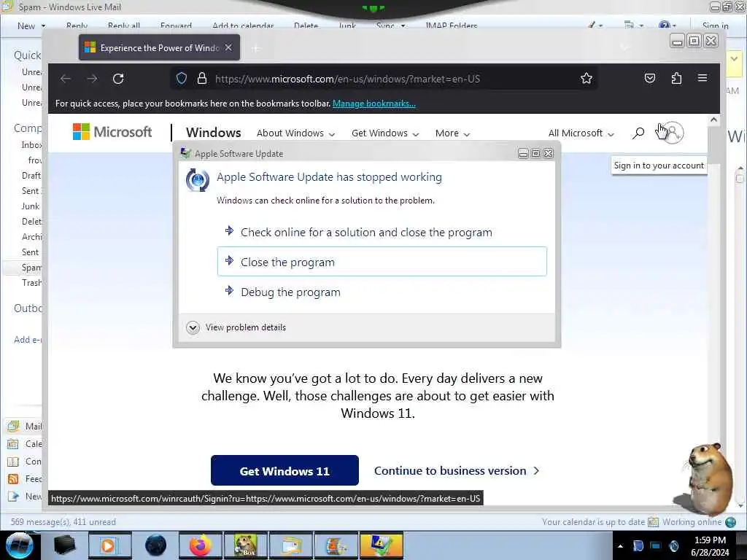
Task: Open the tracking protection shield icon
Action: click(x=182, y=79)
